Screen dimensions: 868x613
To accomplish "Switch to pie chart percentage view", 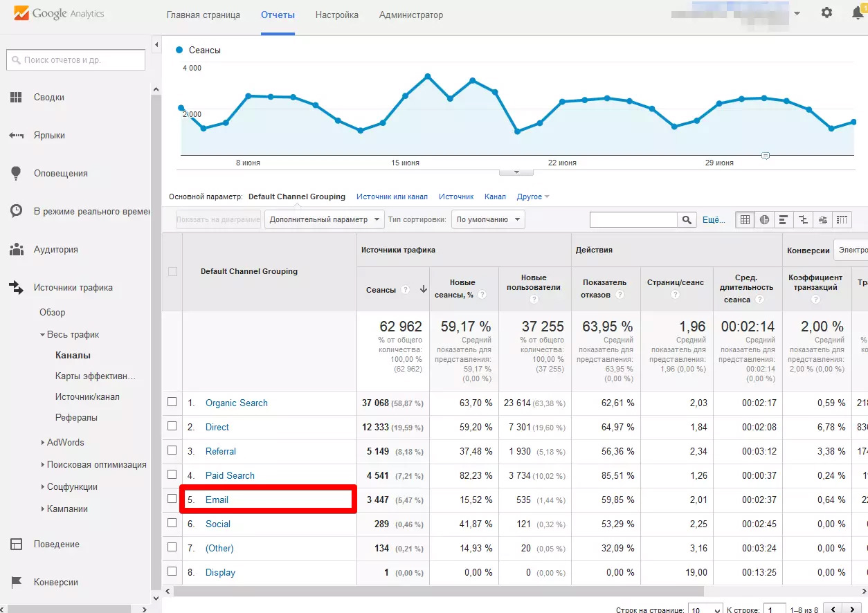I will (x=764, y=220).
